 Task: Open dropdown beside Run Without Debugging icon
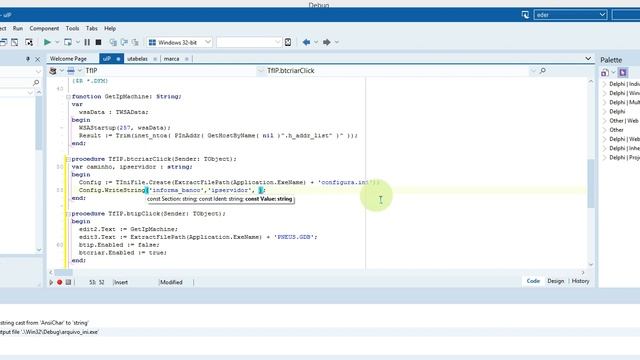coord(78,42)
